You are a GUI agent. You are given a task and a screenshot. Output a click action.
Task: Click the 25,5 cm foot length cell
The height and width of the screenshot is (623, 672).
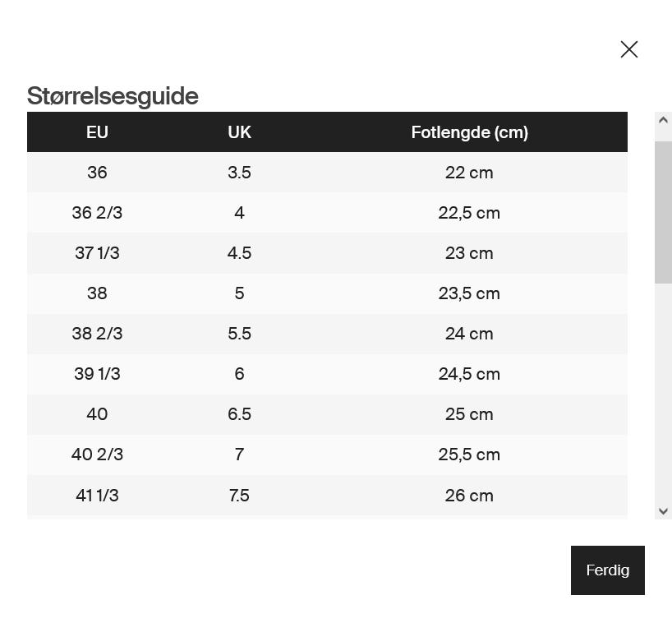click(469, 455)
